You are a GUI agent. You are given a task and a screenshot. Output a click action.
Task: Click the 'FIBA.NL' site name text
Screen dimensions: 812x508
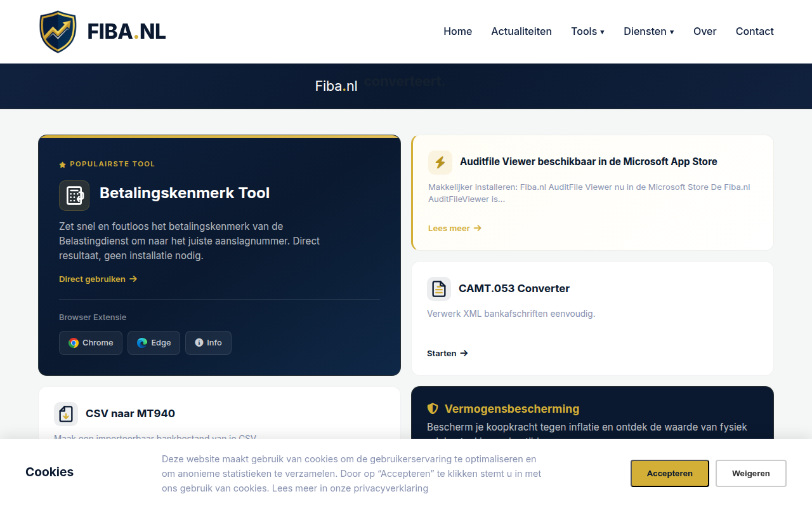pos(126,32)
